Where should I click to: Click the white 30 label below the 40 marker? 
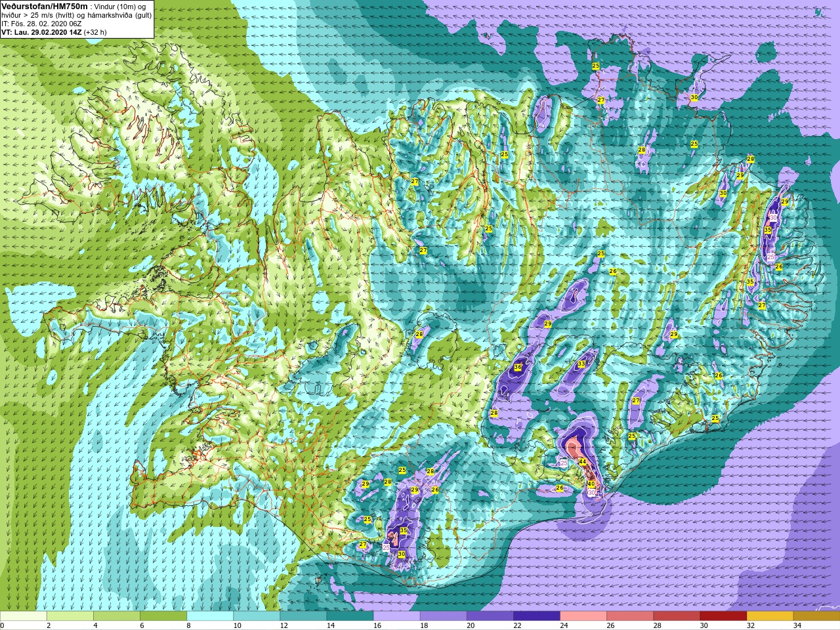point(591,492)
